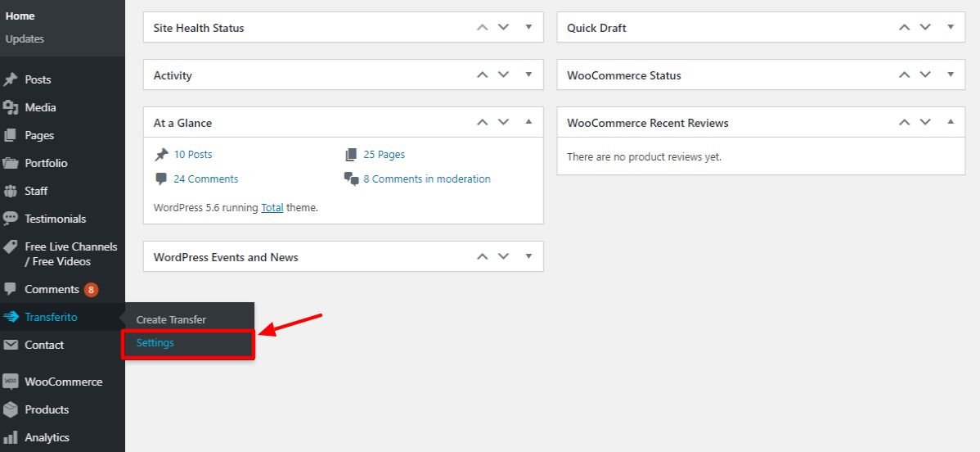The height and width of the screenshot is (452, 980).
Task: Click the Testimonials speech bubble icon
Action: 10,219
